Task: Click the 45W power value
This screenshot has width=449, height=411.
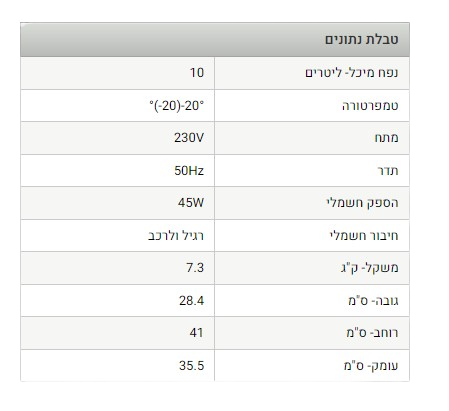Action: click(191, 203)
